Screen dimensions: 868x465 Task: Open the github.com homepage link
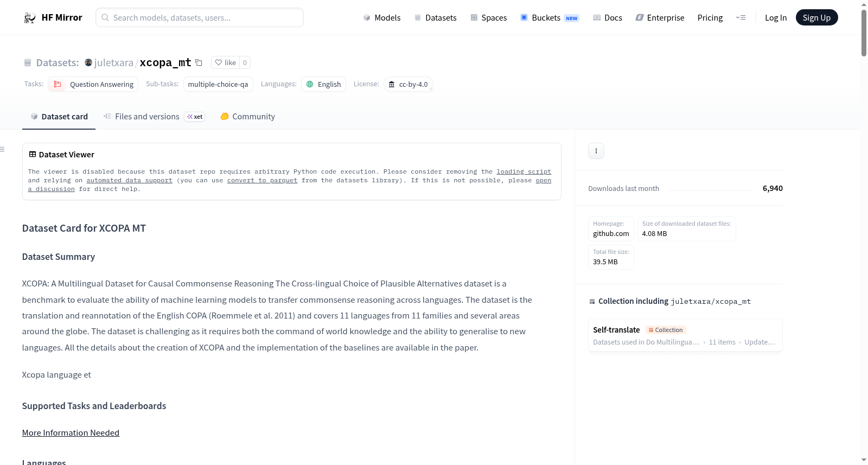pyautogui.click(x=611, y=234)
